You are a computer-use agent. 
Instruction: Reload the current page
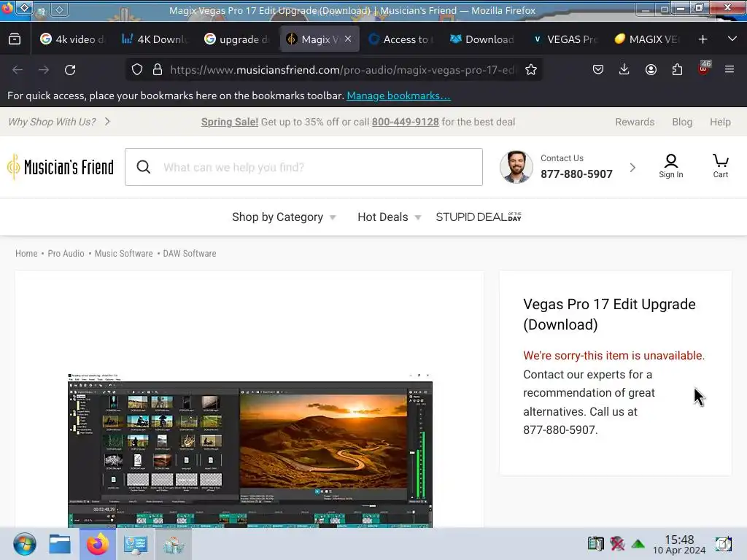(70, 70)
